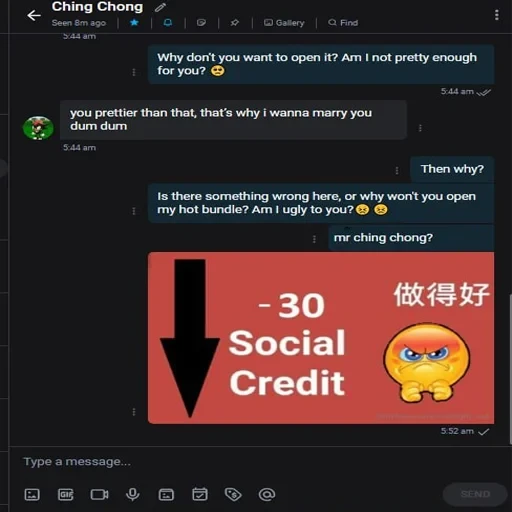Image resolution: width=512 pixels, height=512 pixels.
Task: Click the SEND button
Action: coord(475,494)
